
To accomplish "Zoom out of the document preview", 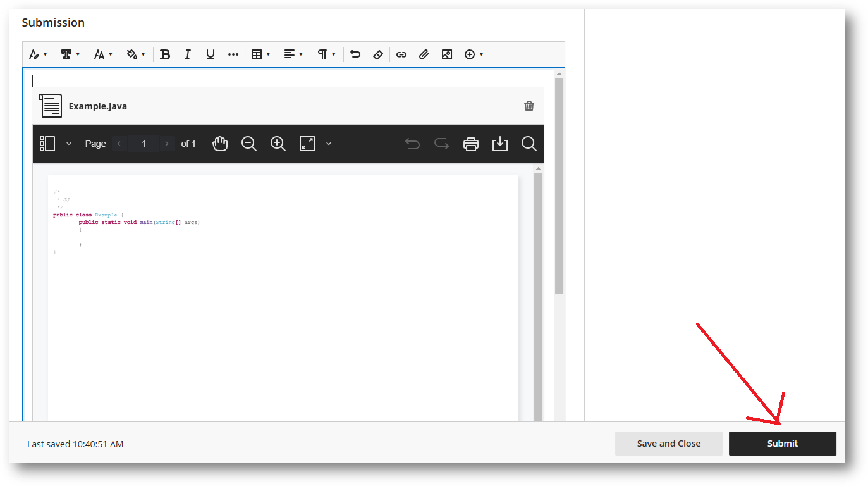I will point(249,144).
